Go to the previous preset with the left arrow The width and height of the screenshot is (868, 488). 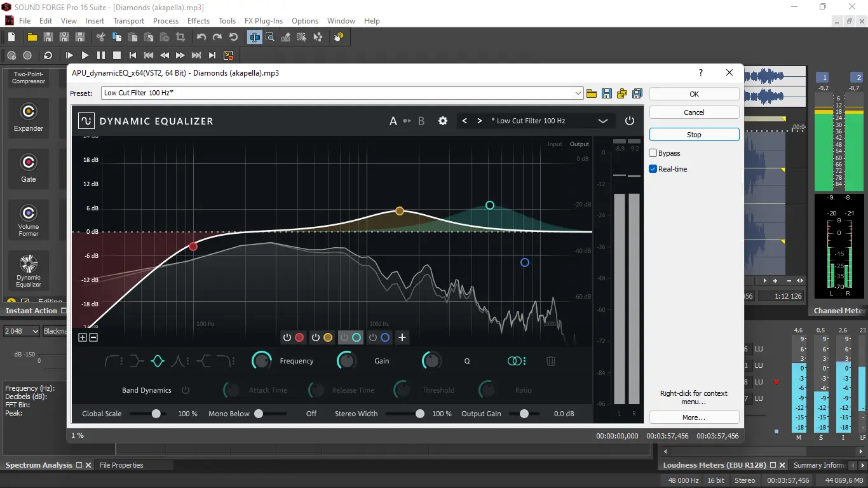[465, 121]
